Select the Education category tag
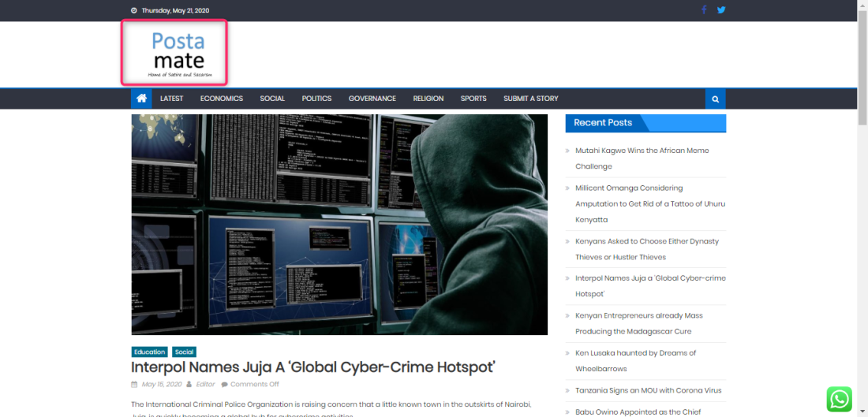This screenshot has width=868, height=417. [149, 352]
